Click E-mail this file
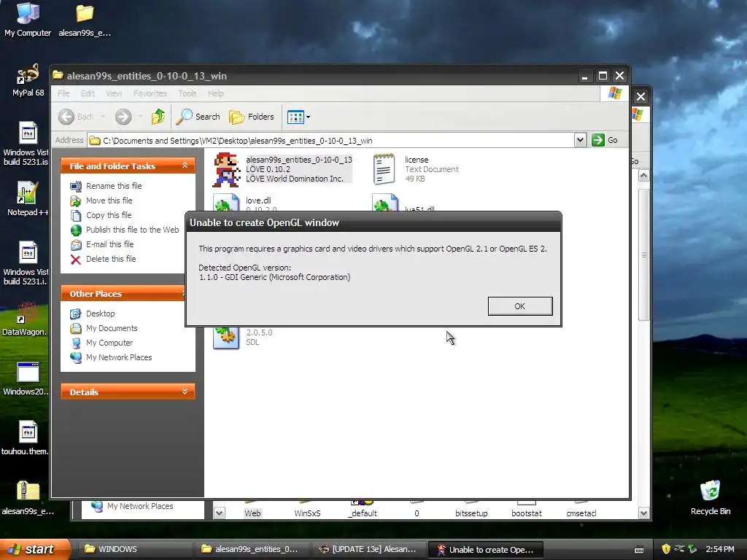 (x=109, y=244)
